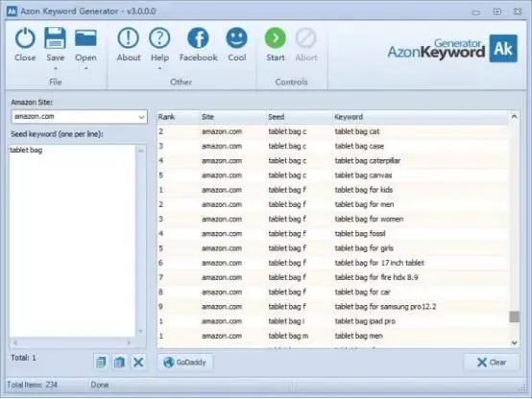This screenshot has width=532, height=399.
Task: Show the About information icon
Action: (129, 38)
